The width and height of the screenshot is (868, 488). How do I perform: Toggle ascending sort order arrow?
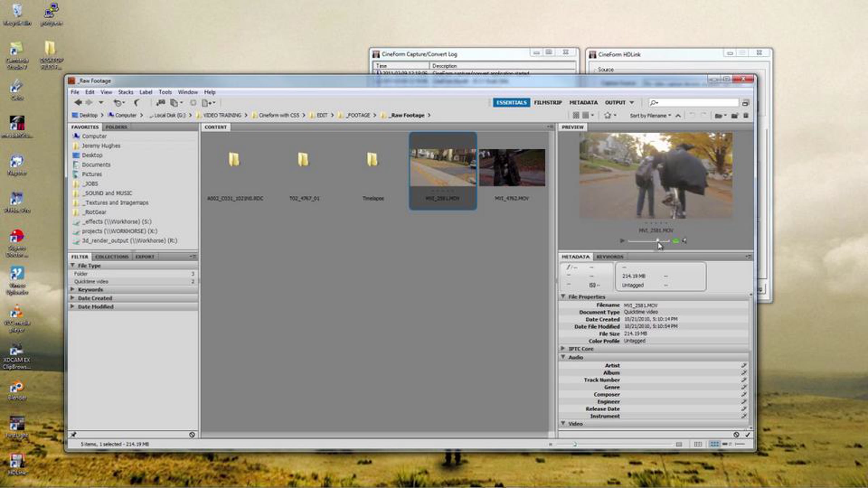click(678, 116)
